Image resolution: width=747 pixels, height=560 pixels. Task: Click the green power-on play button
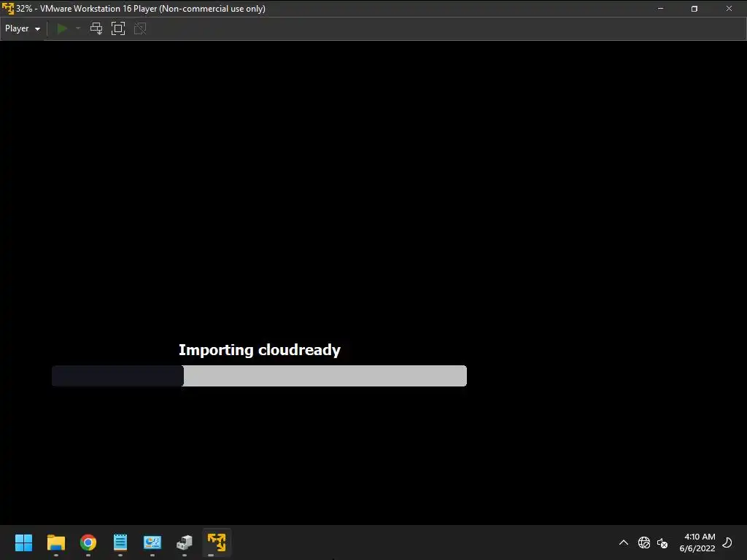click(x=62, y=28)
